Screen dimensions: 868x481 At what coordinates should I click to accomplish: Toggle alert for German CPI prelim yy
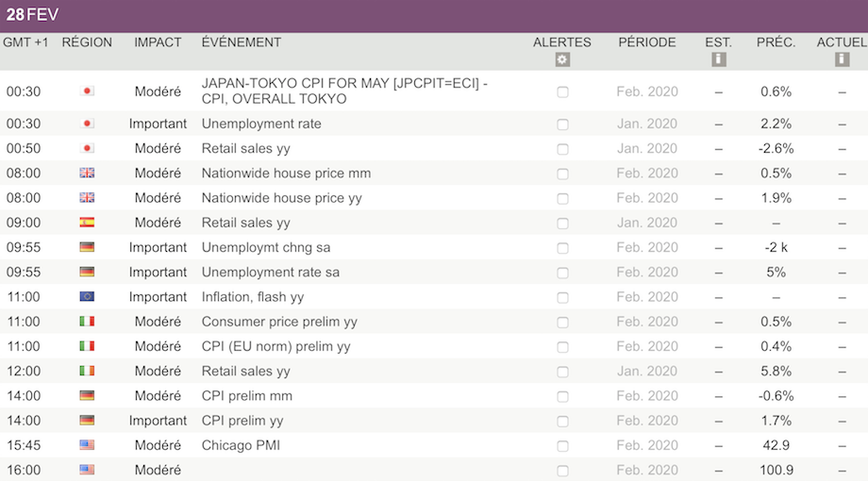tap(562, 422)
